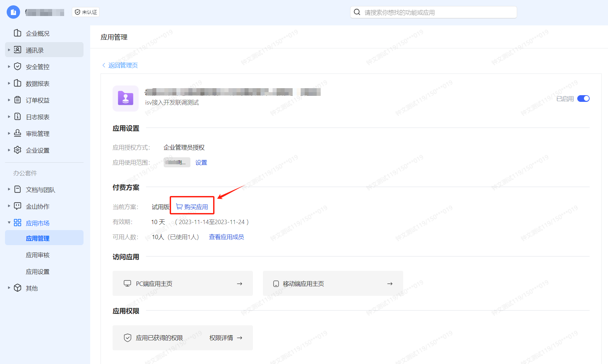Image resolution: width=608 pixels, height=364 pixels.
Task: Click the search magnifier icon
Action: 357,12
